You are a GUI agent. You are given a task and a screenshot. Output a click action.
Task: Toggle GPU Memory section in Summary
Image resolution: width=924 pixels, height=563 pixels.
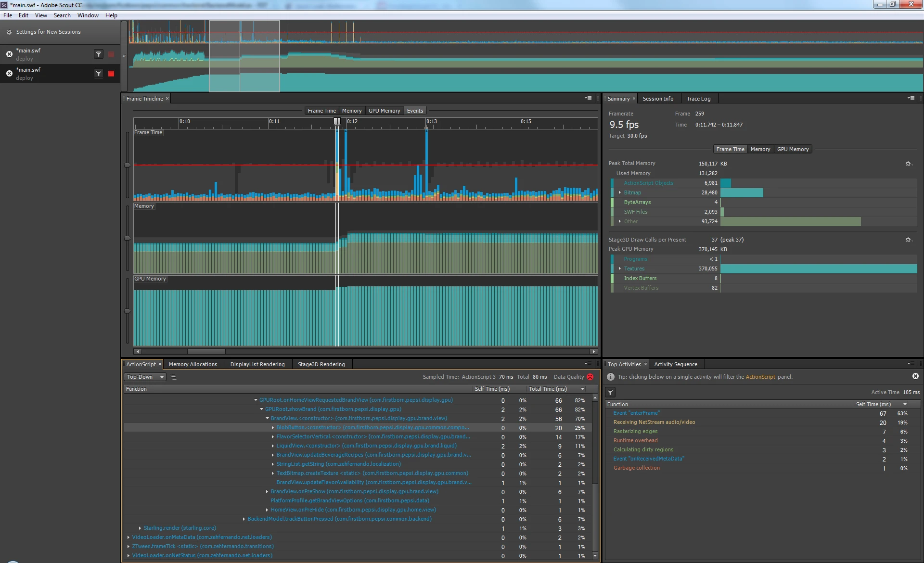pos(793,149)
